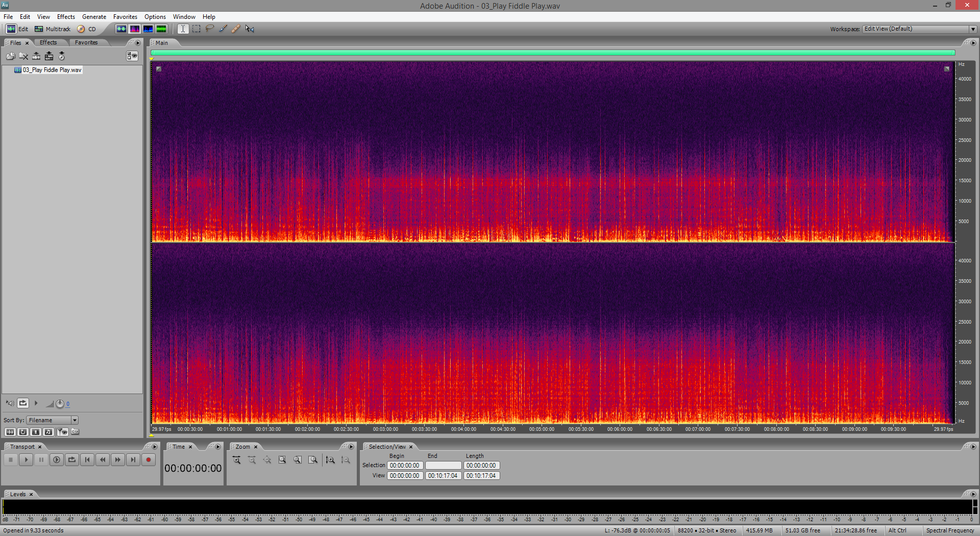
Task: Select the Waveform display icon
Action: coord(121,29)
